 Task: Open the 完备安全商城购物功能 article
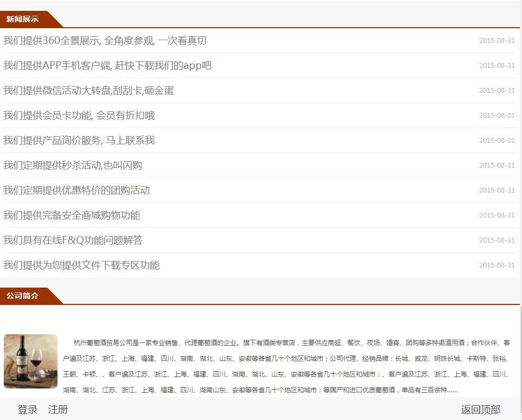pyautogui.click(x=72, y=215)
